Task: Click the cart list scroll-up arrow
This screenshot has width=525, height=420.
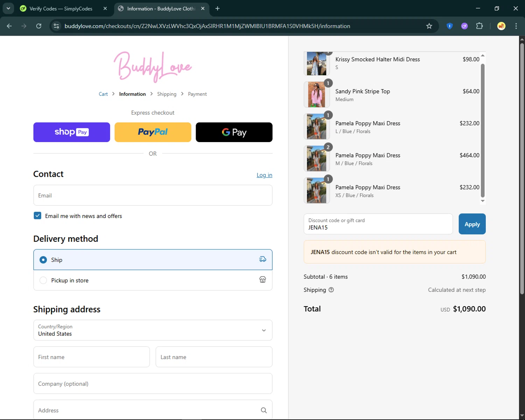Action: [483, 55]
